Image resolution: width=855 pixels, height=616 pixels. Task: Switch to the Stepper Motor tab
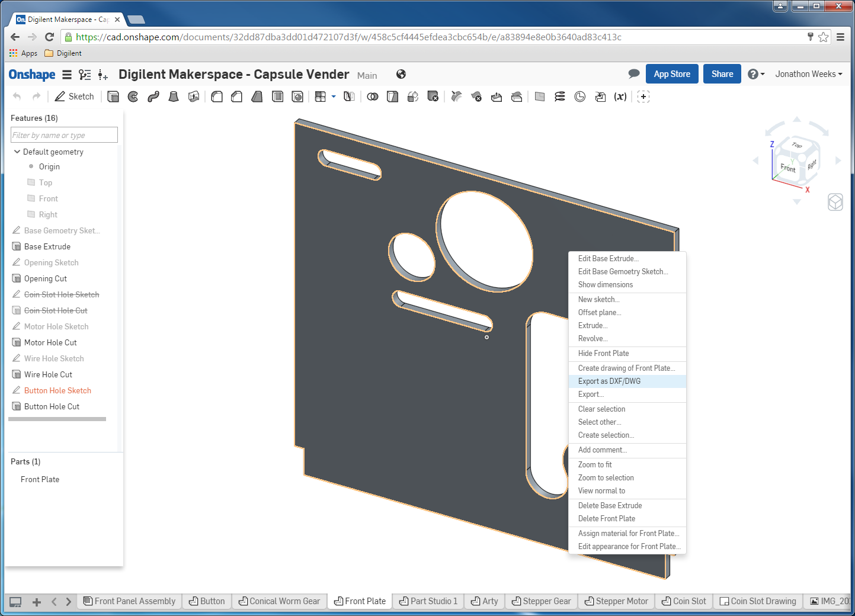tap(616, 601)
